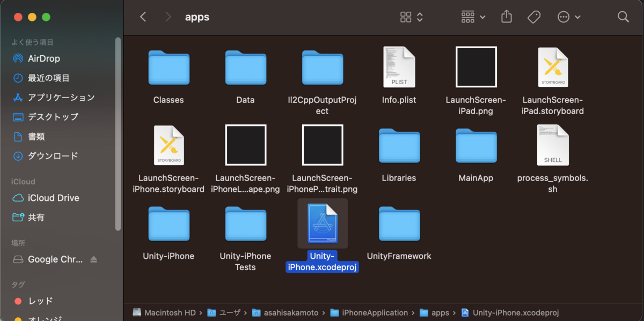Open the Unity-iPhone Tests folder
This screenshot has width=644, height=321.
point(245,224)
